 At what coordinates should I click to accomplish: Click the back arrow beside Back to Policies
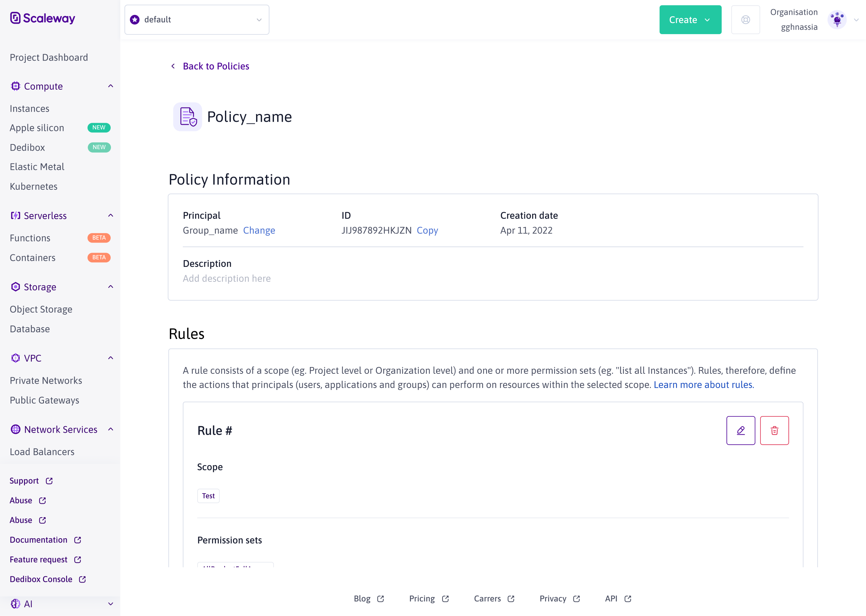(173, 66)
